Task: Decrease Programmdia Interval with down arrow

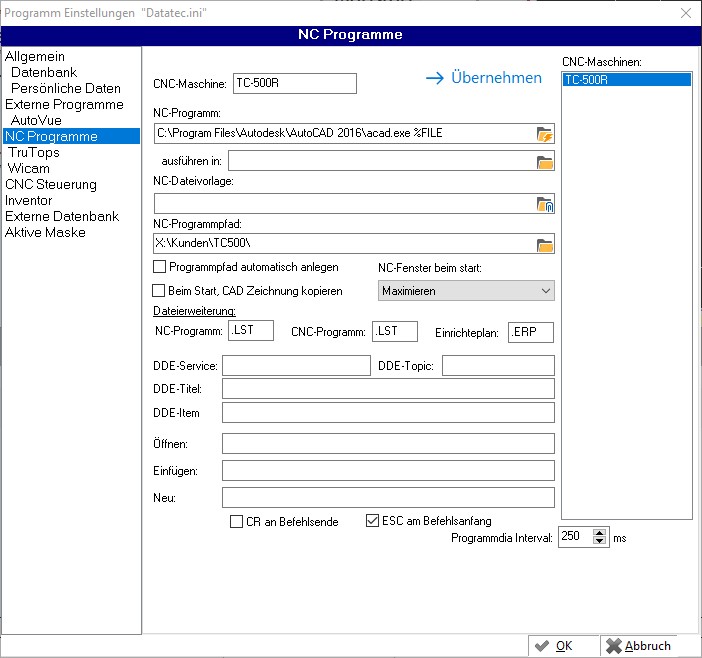Action: (599, 541)
